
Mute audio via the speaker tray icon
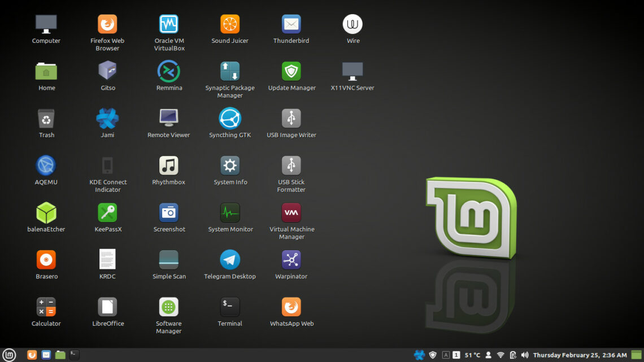525,355
